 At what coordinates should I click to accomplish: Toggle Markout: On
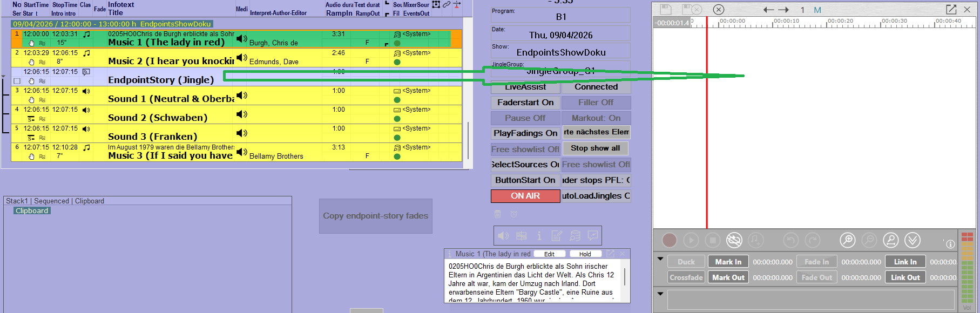pyautogui.click(x=596, y=118)
